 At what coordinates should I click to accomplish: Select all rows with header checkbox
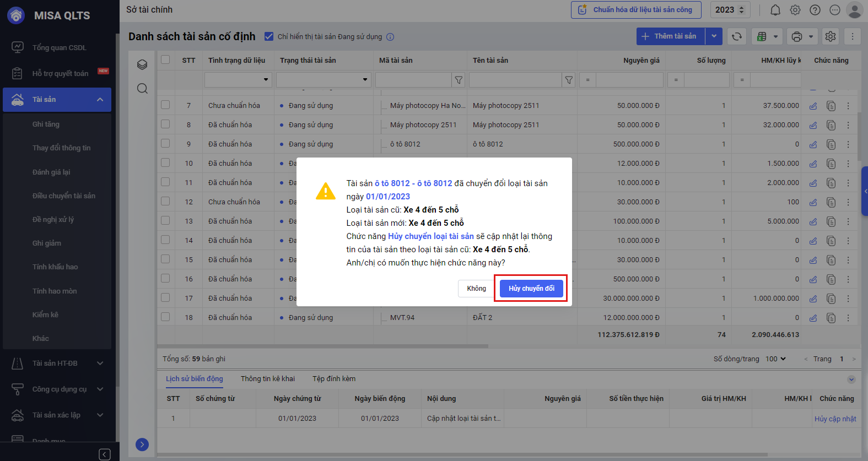coord(165,59)
